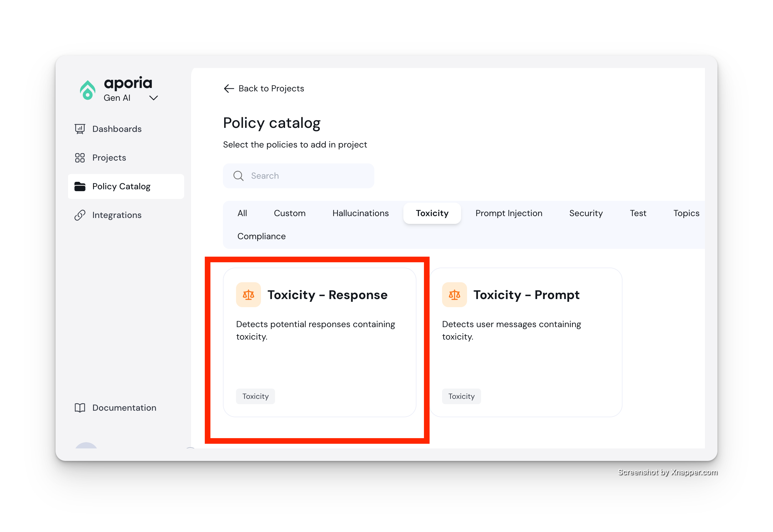The width and height of the screenshot is (773, 532).
Task: Click the Policy Catalog folder icon
Action: pyautogui.click(x=80, y=186)
